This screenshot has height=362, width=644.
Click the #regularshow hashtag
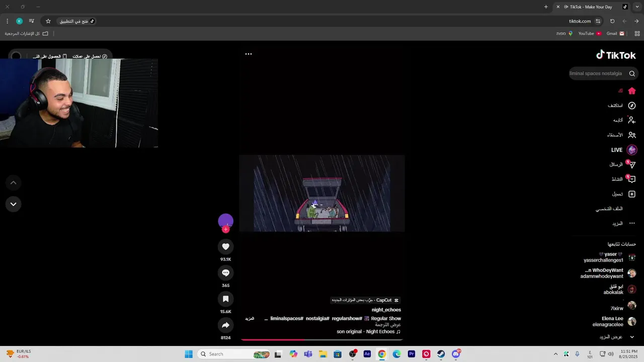coord(347,319)
